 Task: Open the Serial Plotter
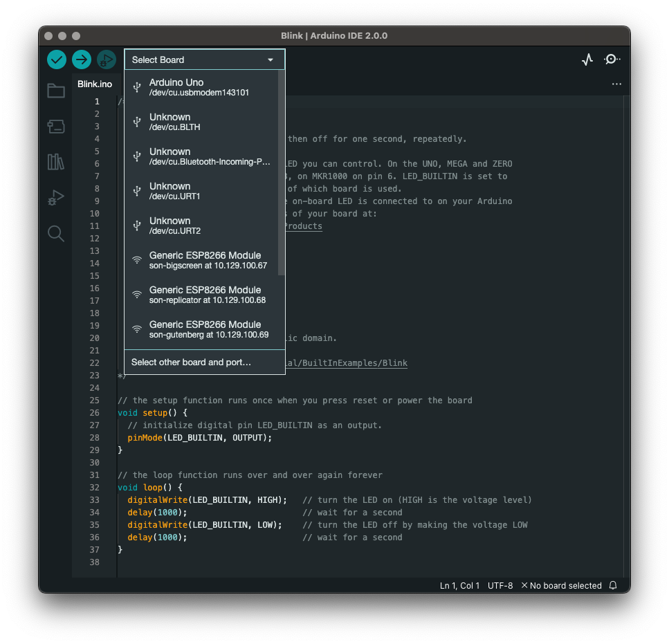pyautogui.click(x=587, y=59)
